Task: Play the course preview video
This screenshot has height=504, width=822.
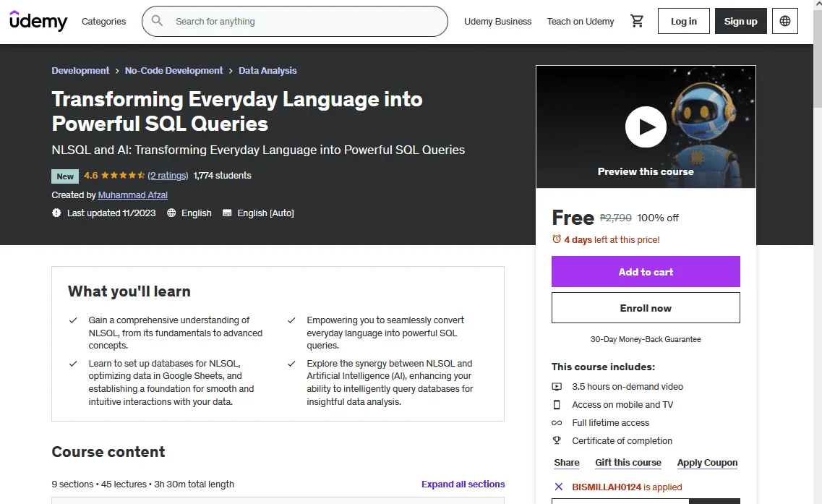Action: click(646, 127)
